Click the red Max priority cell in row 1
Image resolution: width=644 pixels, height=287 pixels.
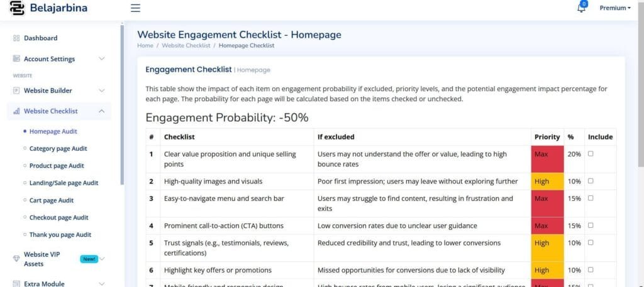(547, 159)
